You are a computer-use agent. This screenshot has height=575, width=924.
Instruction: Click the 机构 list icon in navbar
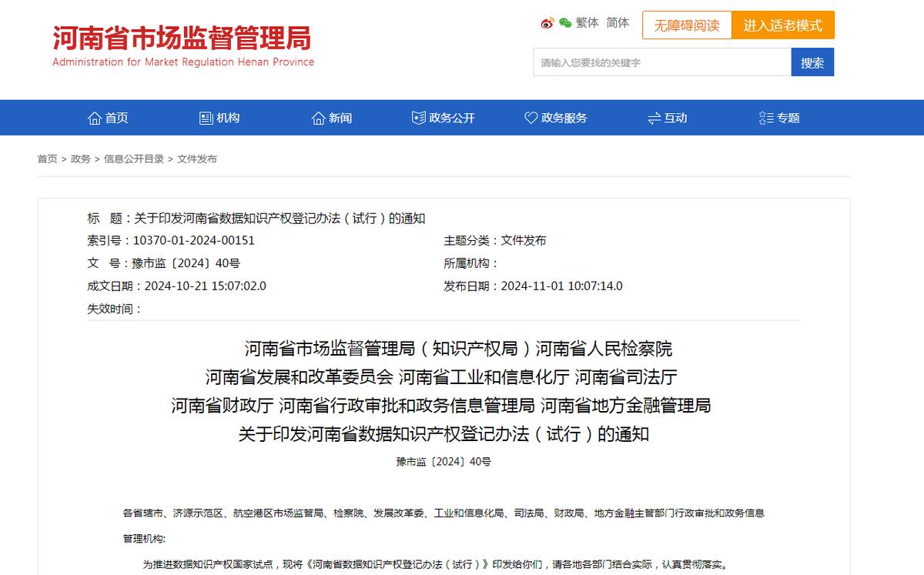(206, 119)
